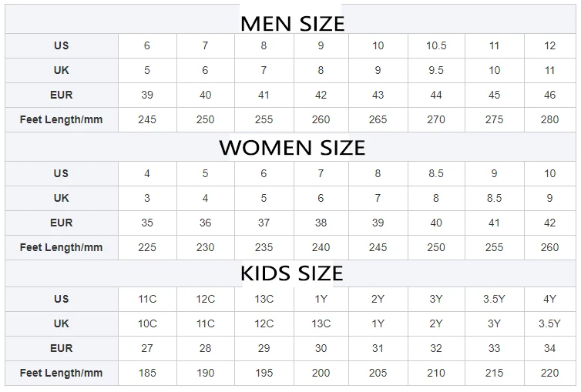Viewport: 581px width, 392px height.
Task: Select men's UK size 9.5 cell
Action: pyautogui.click(x=436, y=70)
